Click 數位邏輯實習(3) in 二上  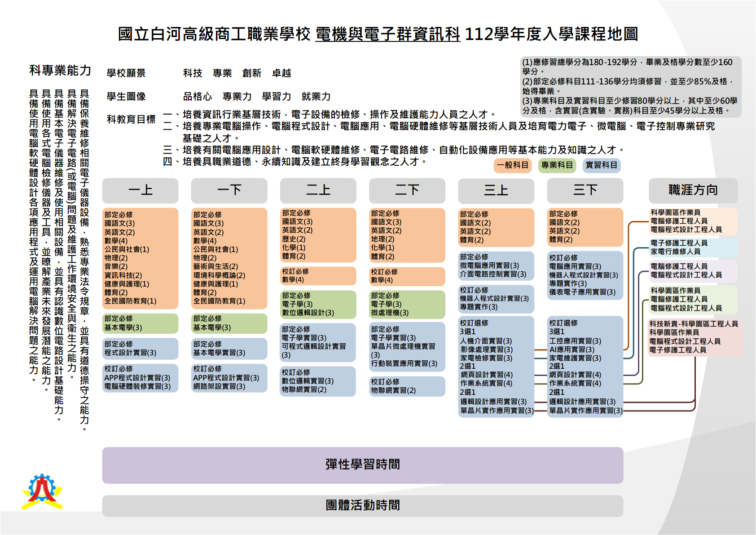tap(308, 381)
